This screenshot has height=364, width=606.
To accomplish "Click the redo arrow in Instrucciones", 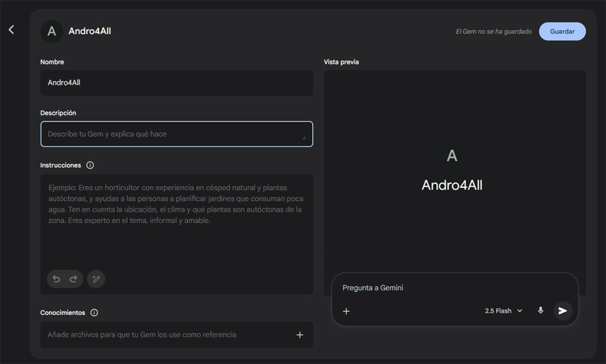I will 73,279.
